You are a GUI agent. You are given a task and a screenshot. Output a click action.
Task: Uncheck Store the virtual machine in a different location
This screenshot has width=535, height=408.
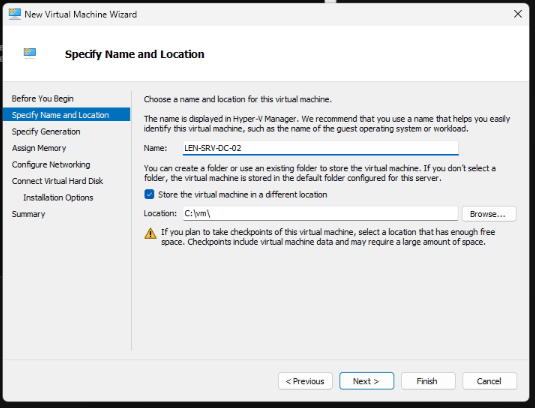149,194
